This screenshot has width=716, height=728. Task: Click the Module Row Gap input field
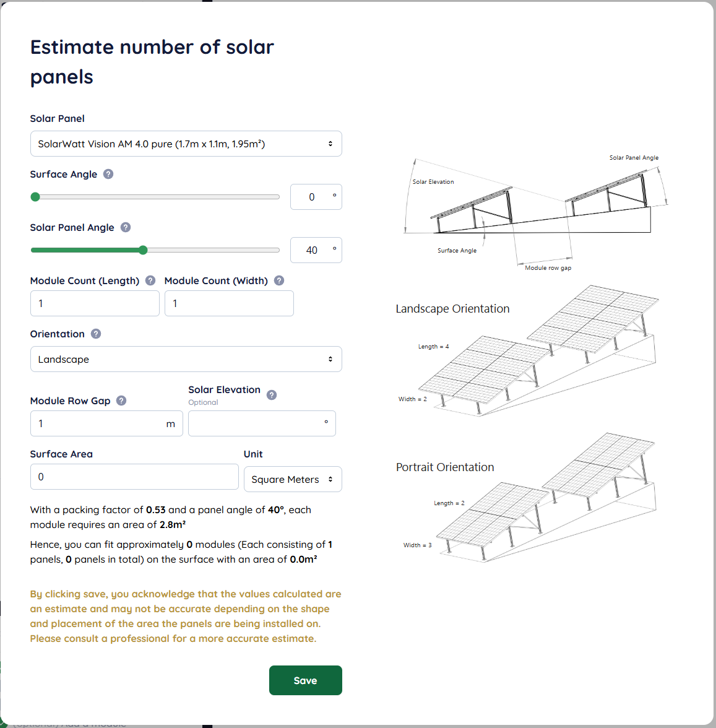point(99,423)
